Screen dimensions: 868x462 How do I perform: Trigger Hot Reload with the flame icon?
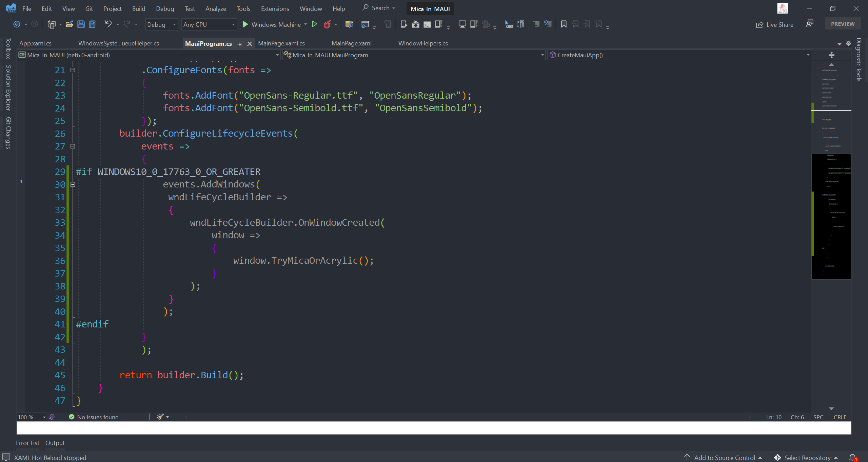pyautogui.click(x=328, y=24)
